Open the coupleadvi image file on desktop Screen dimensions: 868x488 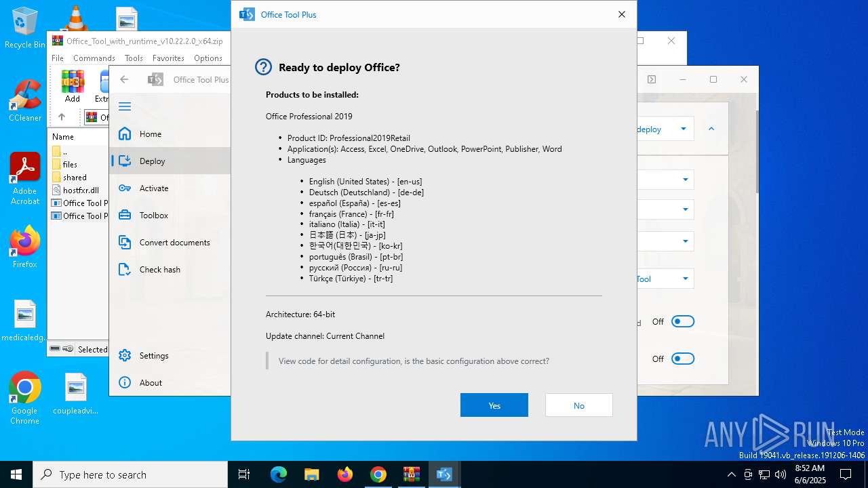click(75, 394)
